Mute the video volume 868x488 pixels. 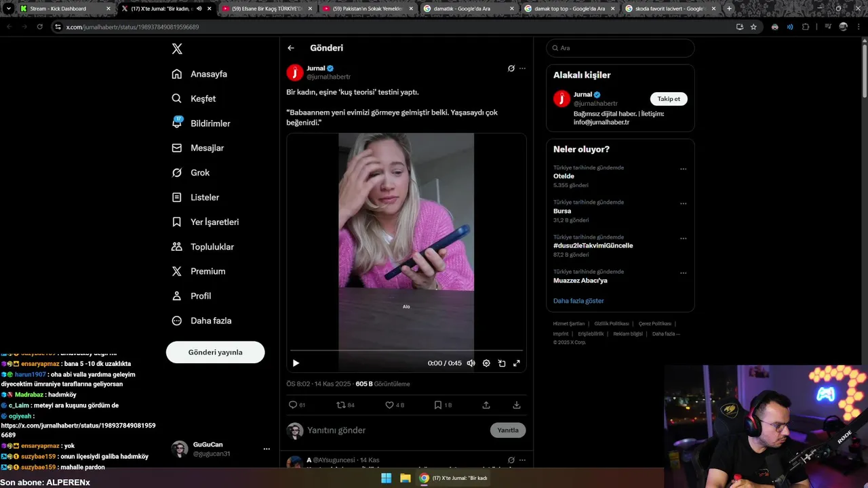click(x=471, y=363)
